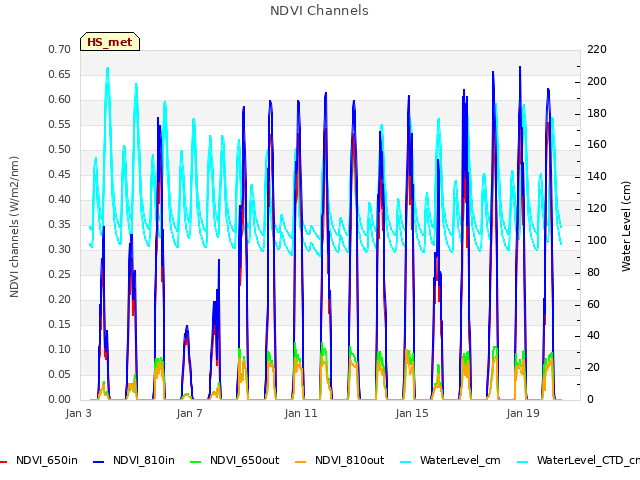Image resolution: width=640 pixels, height=480 pixels.
Task: Click the 100 right axis tick label
Action: (x=597, y=241)
